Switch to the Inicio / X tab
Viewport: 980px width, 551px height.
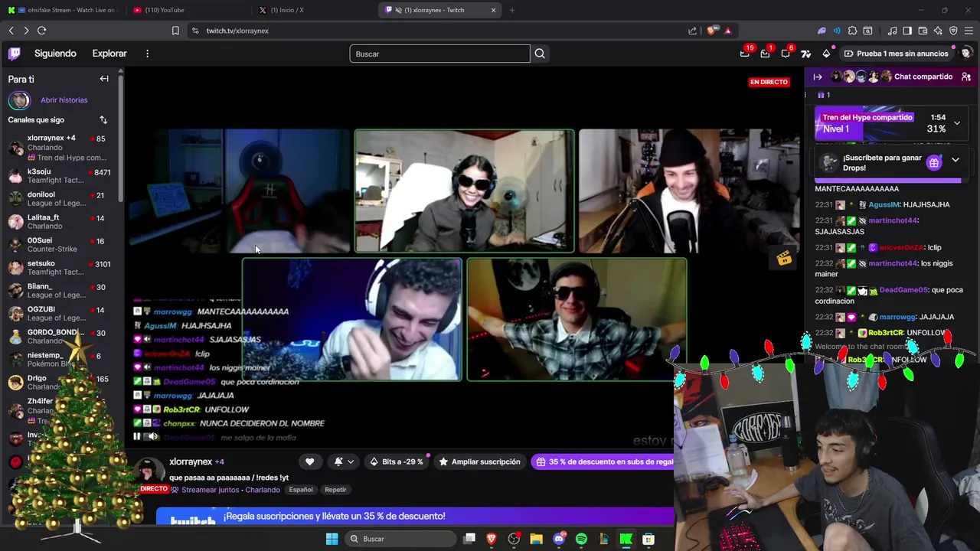(314, 10)
